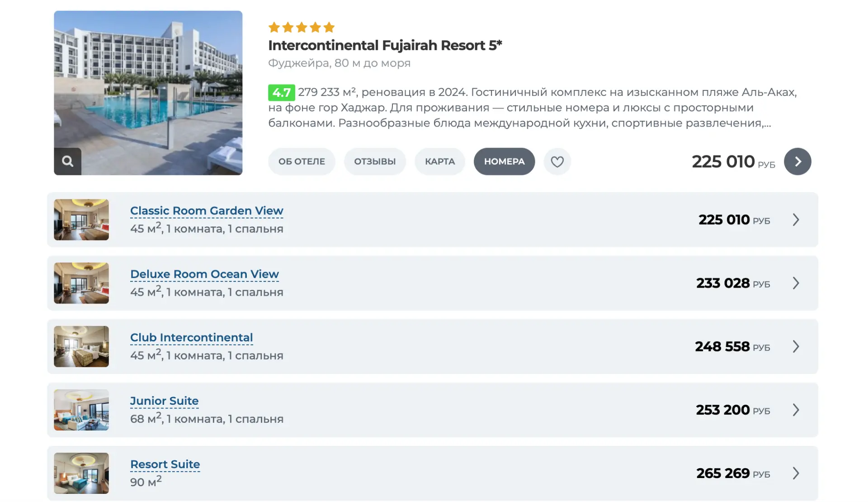
Task: Click the 253 200 РУБ price
Action: (x=733, y=410)
